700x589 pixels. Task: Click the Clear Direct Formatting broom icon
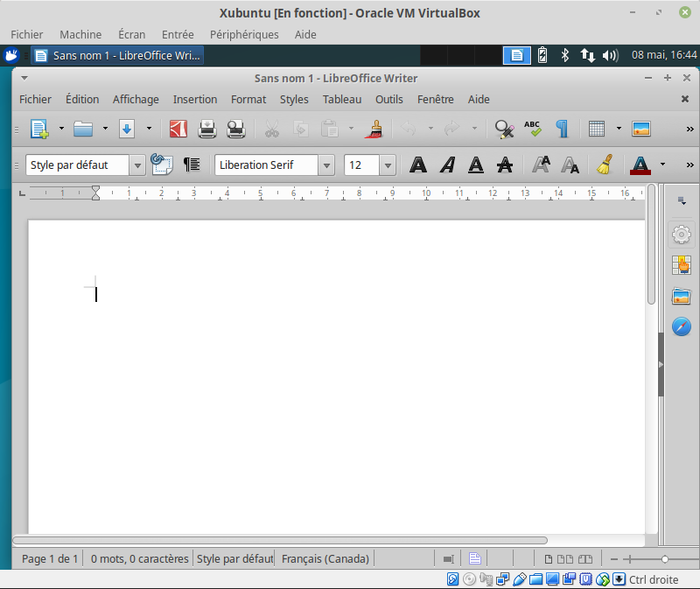604,165
